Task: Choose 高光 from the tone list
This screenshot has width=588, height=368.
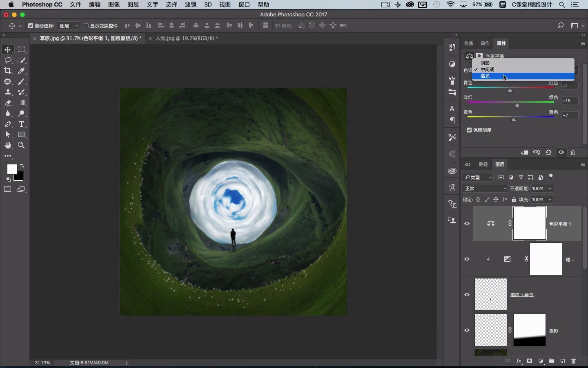Action: [485, 76]
